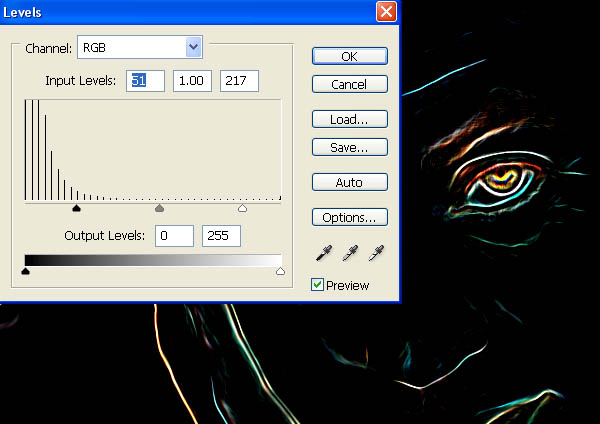Click OK to apply levels
This screenshot has height=424, width=600.
coord(350,56)
